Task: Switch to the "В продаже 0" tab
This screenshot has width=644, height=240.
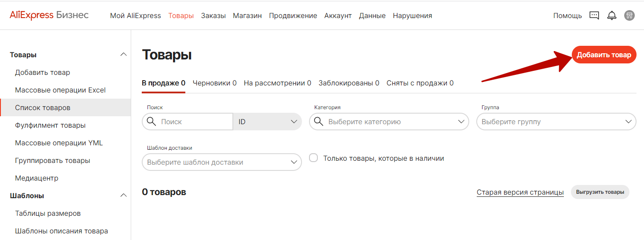Action: (x=163, y=83)
